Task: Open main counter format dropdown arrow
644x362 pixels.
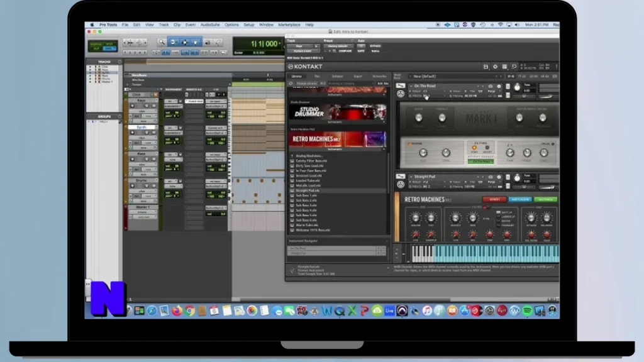Action: 280,43
